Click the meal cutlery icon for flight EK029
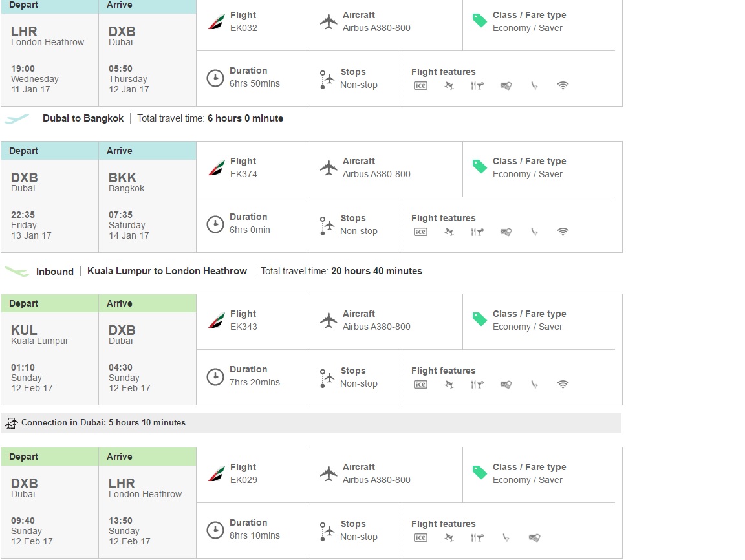The image size is (745, 560). tap(477, 537)
